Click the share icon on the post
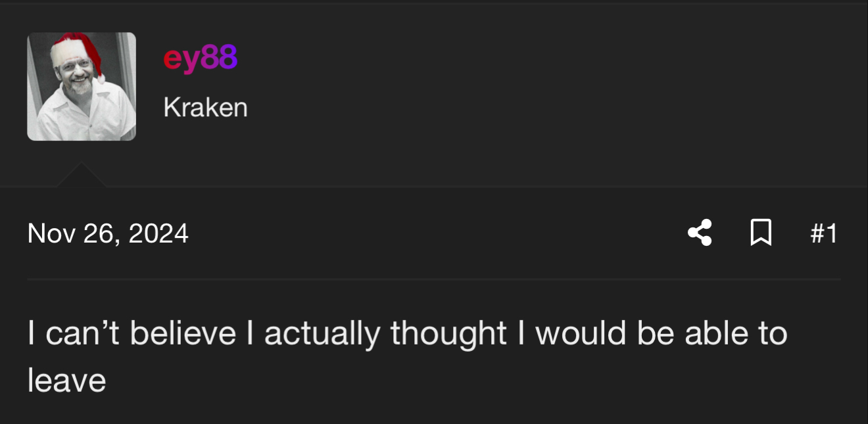868x424 pixels. 700,233
